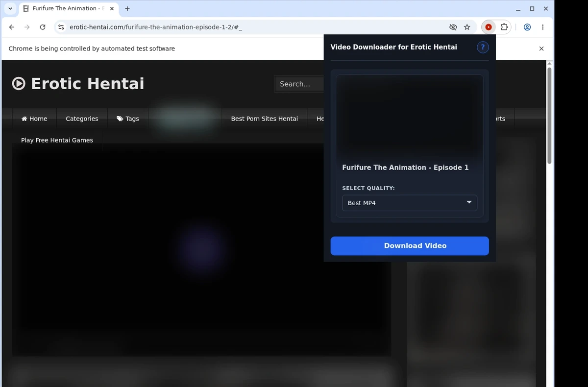View site information icon
Screen dimensions: 588x387
click(x=61, y=27)
